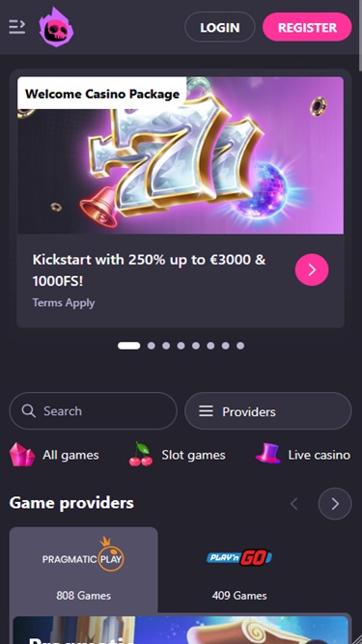Open the hamburger side menu icon
The image size is (362, 644).
coord(17,27)
